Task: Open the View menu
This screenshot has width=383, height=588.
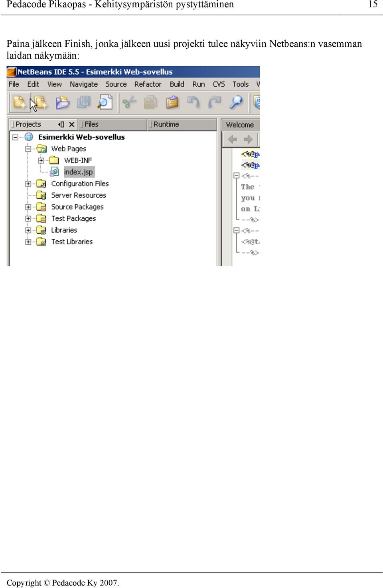Action: pos(55,84)
